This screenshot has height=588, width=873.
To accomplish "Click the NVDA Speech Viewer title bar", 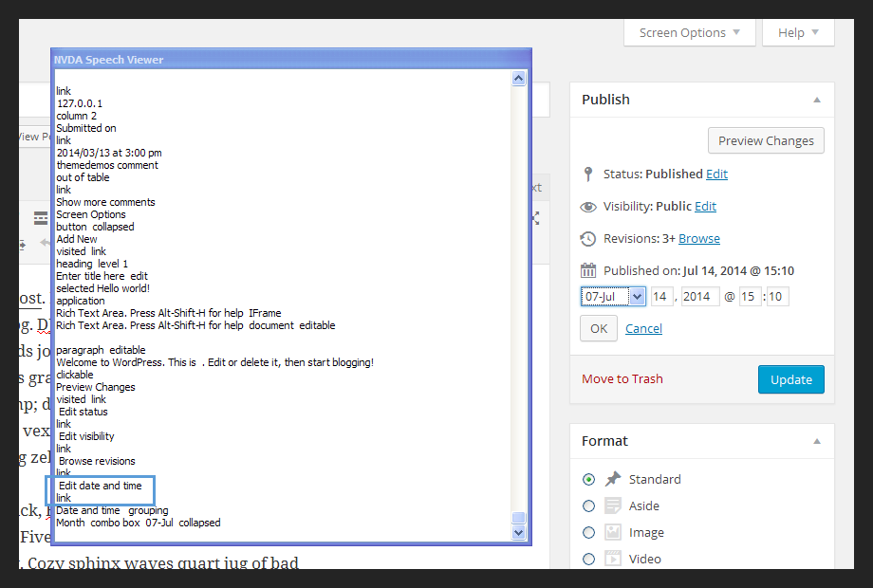I will pyautogui.click(x=291, y=60).
